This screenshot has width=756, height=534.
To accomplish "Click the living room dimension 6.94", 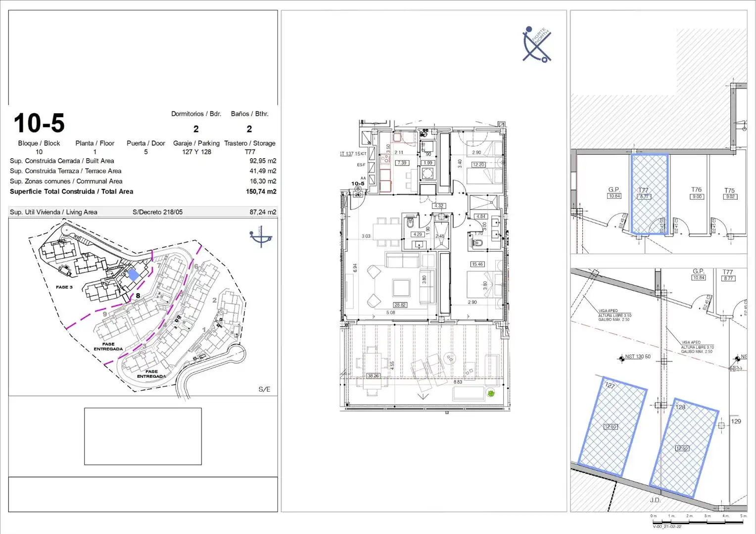I will click(355, 267).
